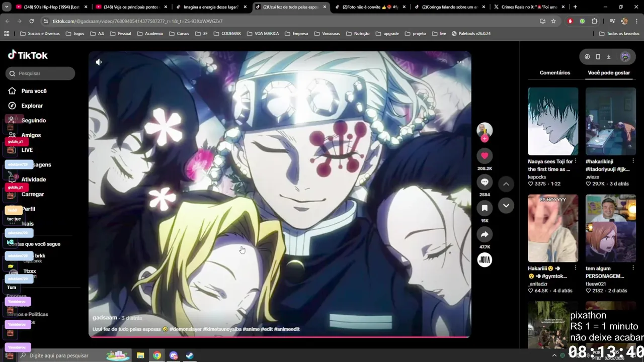Like the video with the heart
This screenshot has width=644, height=362.
(485, 156)
